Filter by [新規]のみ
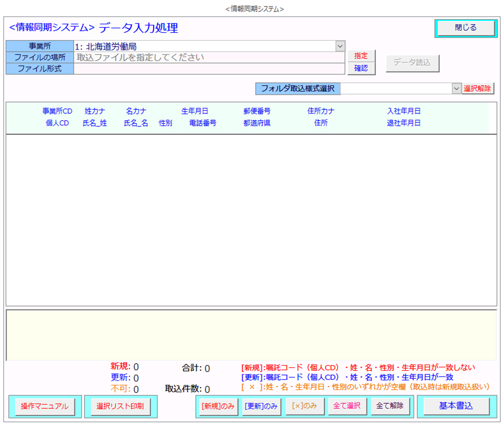Image resolution: width=504 pixels, height=425 pixels. coord(218,406)
